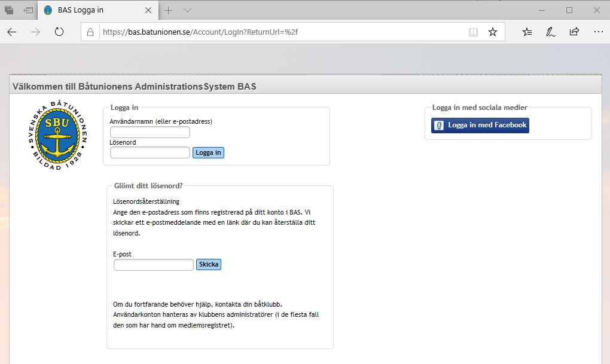Click the Share page icon
610x364 pixels.
[x=574, y=32]
